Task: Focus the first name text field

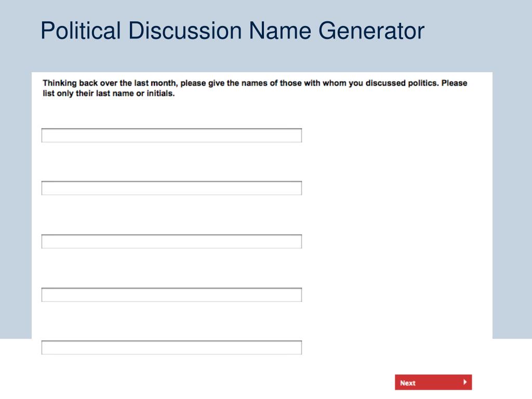Action: [x=171, y=136]
